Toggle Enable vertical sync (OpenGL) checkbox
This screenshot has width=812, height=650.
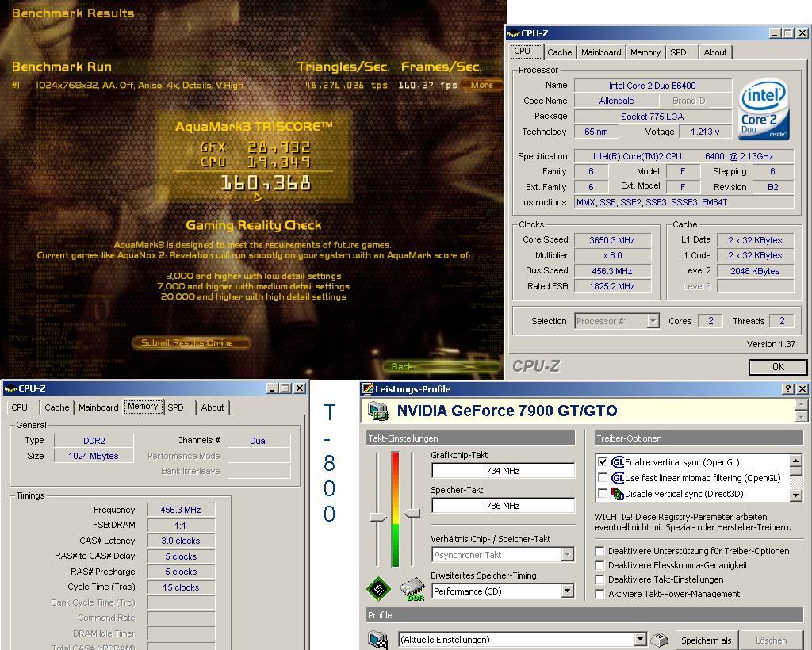[x=603, y=461]
